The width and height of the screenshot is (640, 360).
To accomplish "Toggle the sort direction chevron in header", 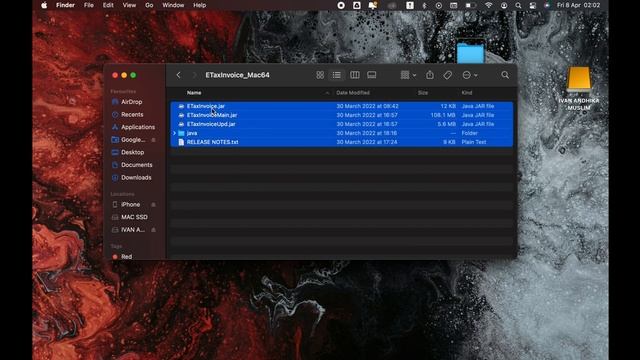I will (x=327, y=93).
